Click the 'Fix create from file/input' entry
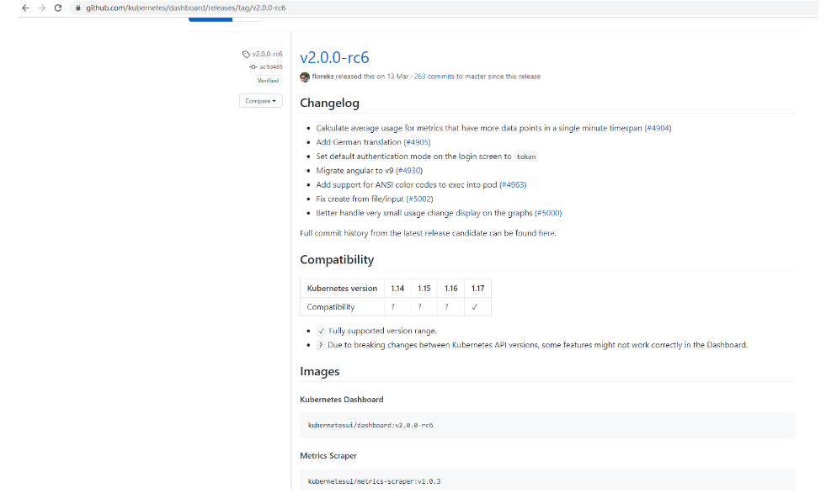Viewport: 826px width, 504px height. (375, 199)
